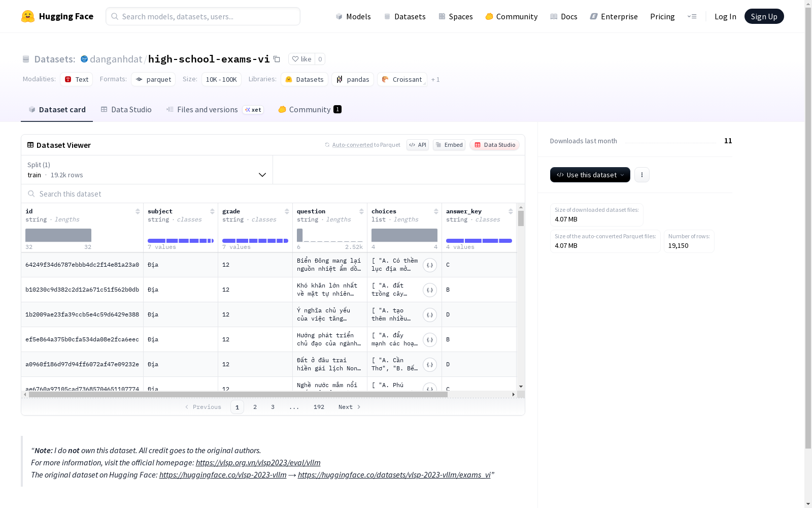Select the Croissant library tag

click(x=402, y=79)
